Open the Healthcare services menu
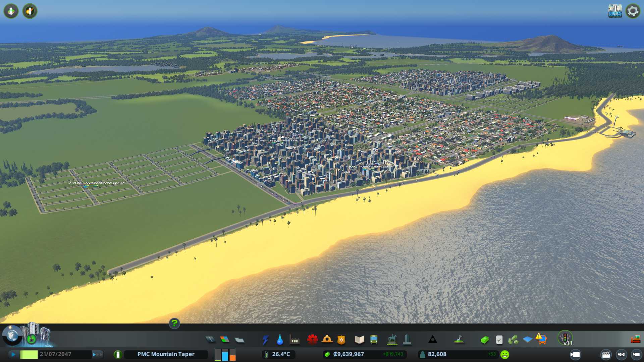644x362 pixels. (312, 340)
